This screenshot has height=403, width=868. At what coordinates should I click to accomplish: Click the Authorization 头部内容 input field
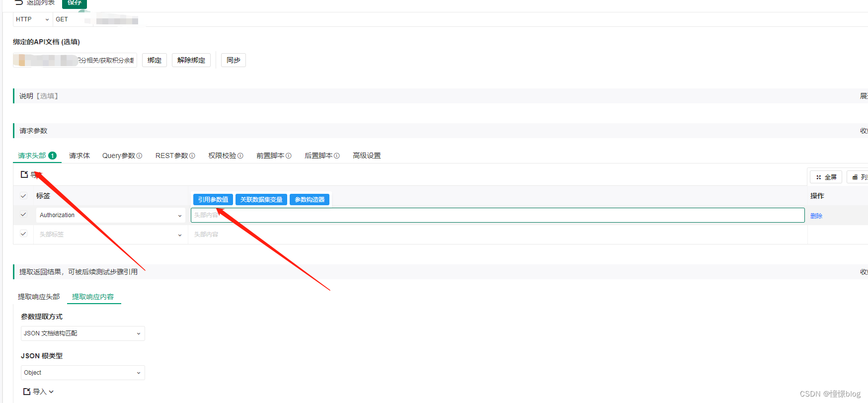click(498, 215)
